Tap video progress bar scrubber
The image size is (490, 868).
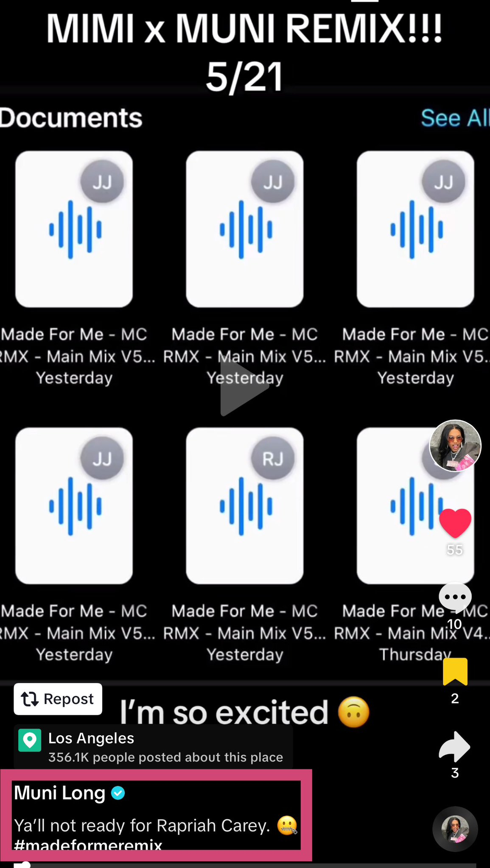point(25,865)
